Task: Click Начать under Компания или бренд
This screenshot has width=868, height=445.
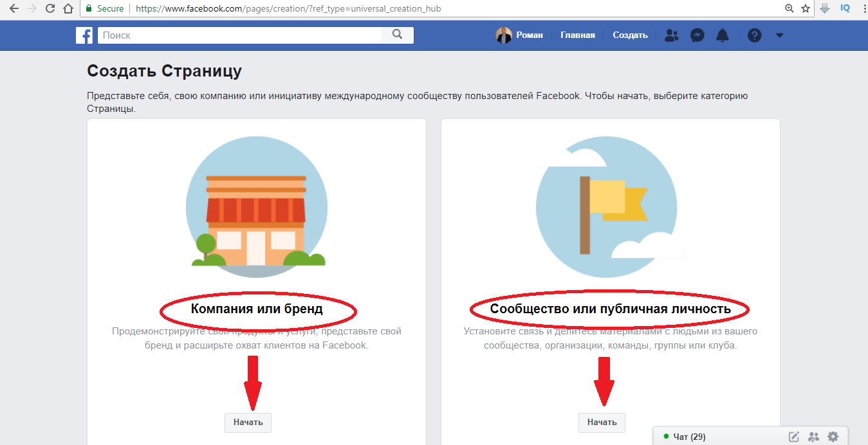Action: (248, 422)
